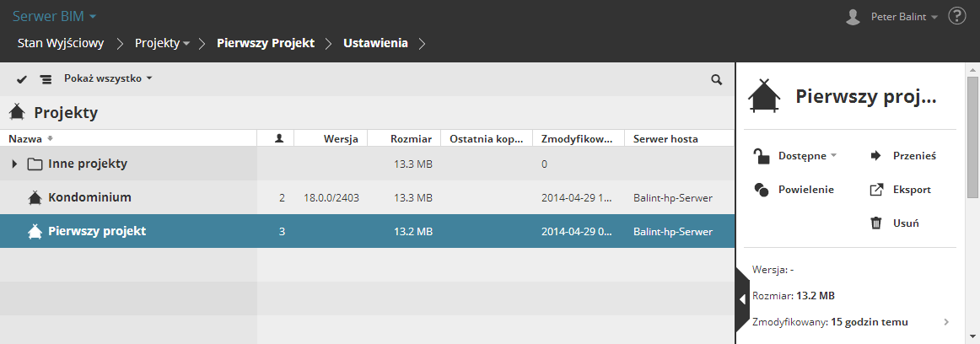
Task: Click the Eksport icon
Action: pyautogui.click(x=876, y=190)
